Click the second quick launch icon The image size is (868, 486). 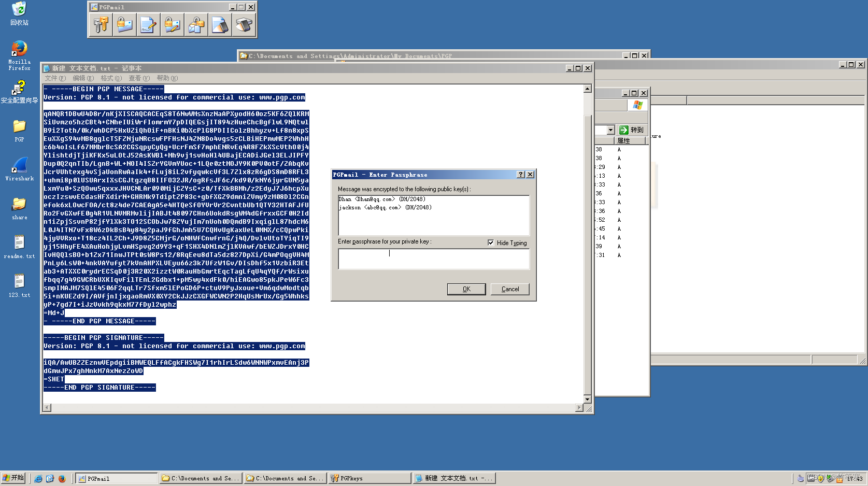tap(50, 479)
